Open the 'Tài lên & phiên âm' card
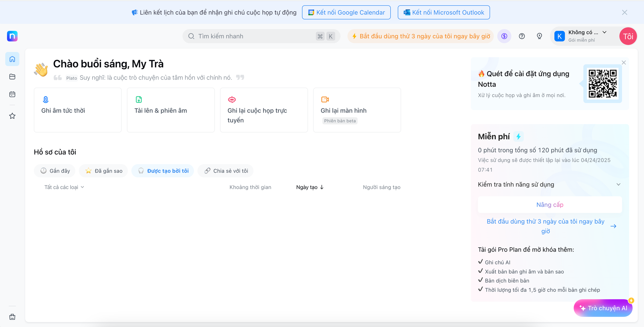644x327 pixels. (x=171, y=110)
